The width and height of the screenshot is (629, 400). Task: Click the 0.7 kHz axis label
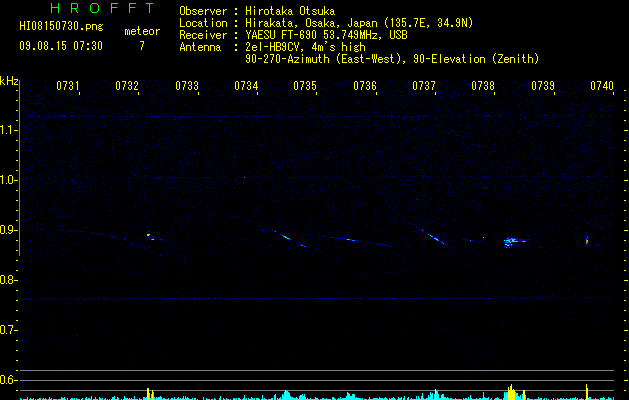click(x=8, y=330)
